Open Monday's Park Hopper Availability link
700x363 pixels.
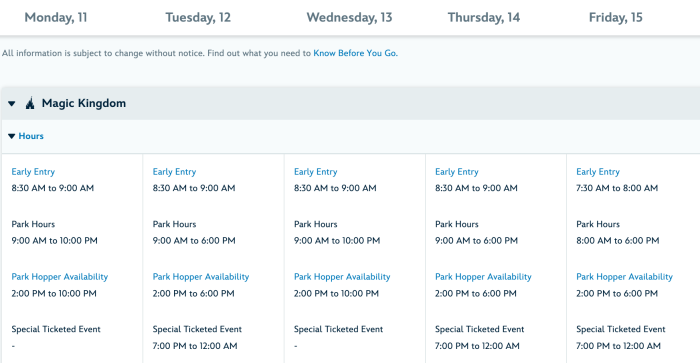tap(60, 277)
